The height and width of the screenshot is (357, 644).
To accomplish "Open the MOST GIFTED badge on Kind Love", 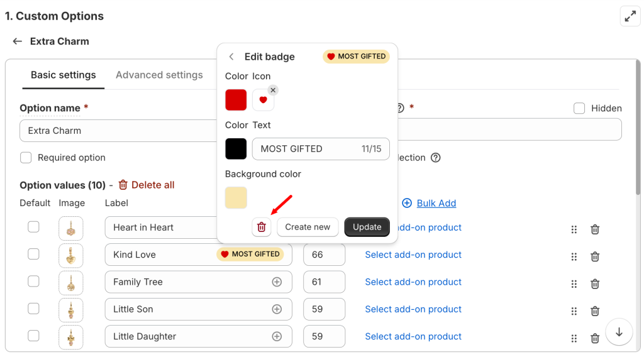I will tap(250, 255).
